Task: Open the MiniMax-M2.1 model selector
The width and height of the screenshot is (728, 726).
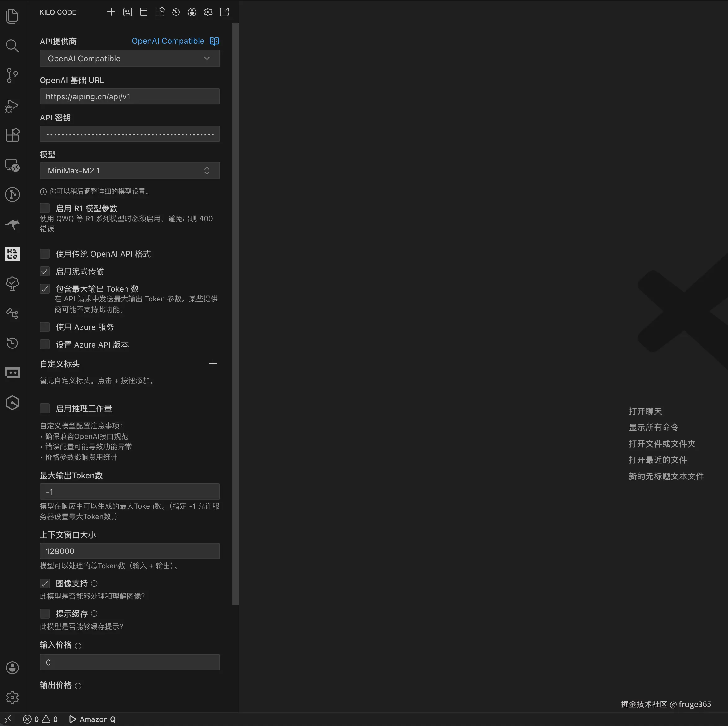Action: tap(129, 171)
